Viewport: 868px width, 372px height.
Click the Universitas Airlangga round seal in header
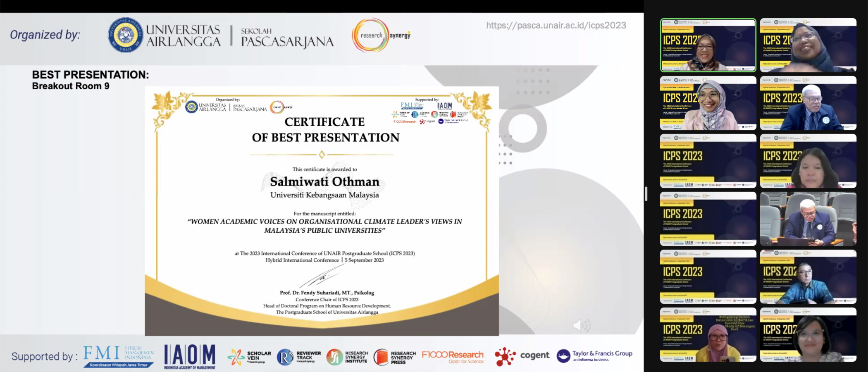click(x=126, y=35)
